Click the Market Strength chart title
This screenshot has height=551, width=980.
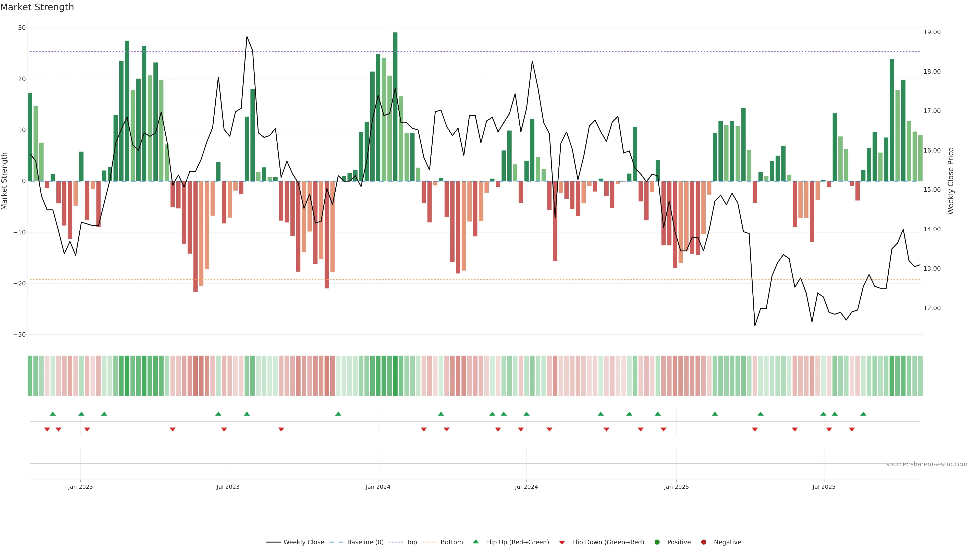(37, 7)
